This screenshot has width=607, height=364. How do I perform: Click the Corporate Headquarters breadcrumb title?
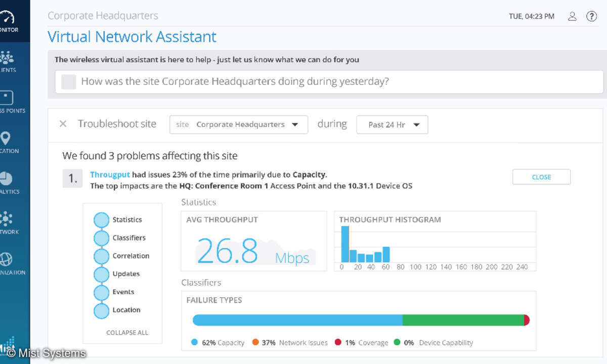point(103,16)
